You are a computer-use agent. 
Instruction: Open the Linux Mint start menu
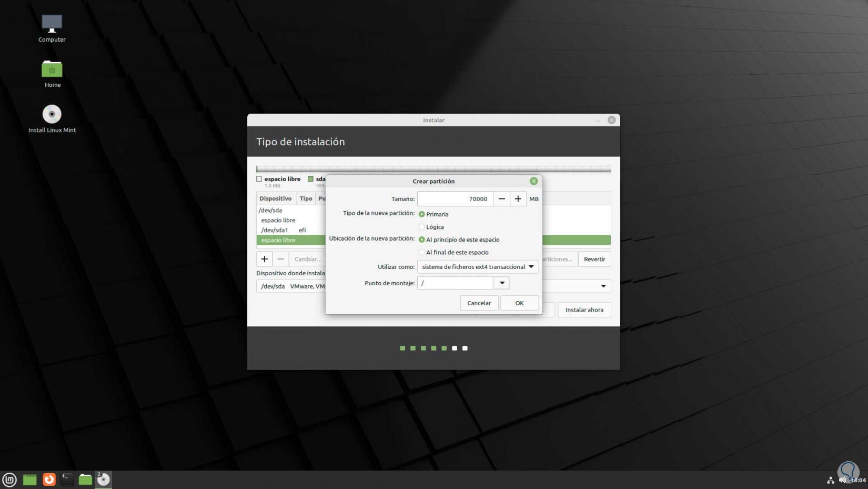(9, 480)
